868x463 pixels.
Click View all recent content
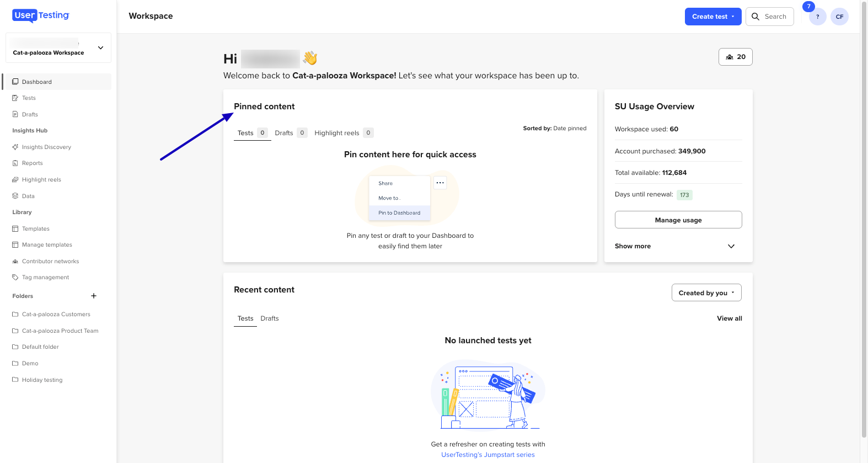(x=730, y=318)
